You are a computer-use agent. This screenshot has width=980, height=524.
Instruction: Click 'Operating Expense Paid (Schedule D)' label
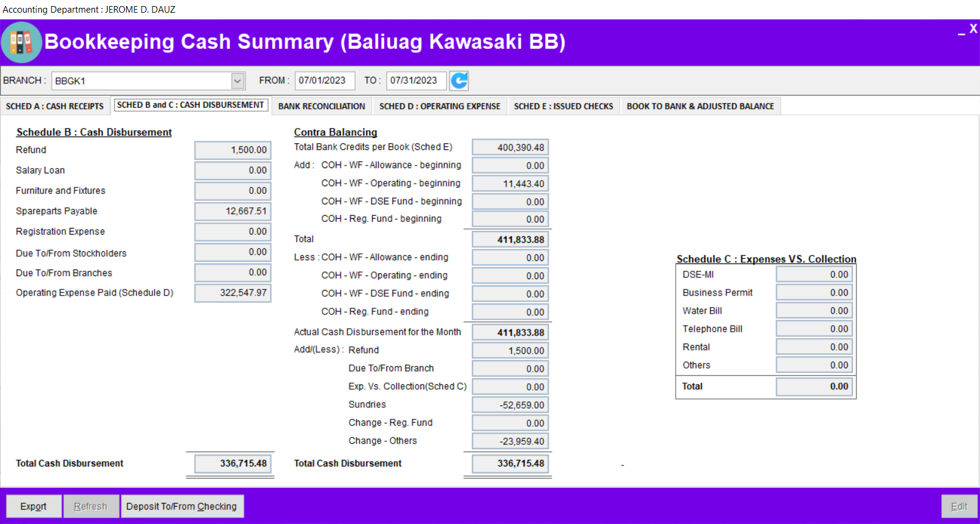(94, 293)
